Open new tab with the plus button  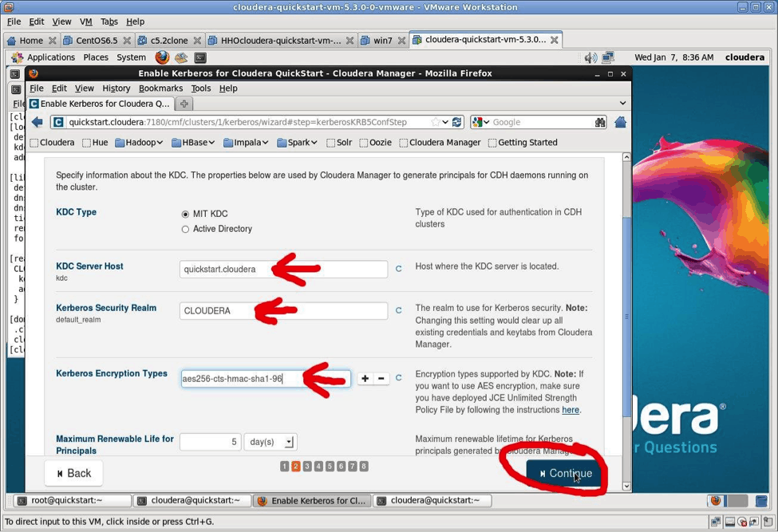point(184,104)
